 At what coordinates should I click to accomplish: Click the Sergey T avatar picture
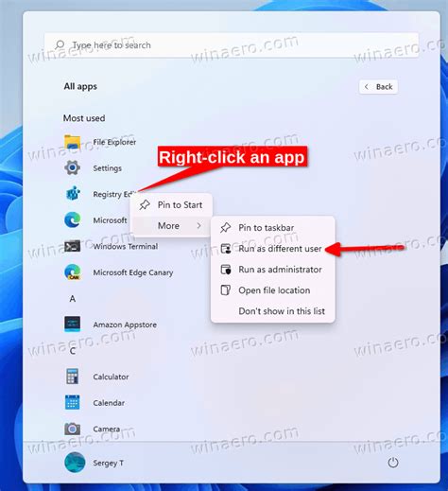tap(75, 463)
